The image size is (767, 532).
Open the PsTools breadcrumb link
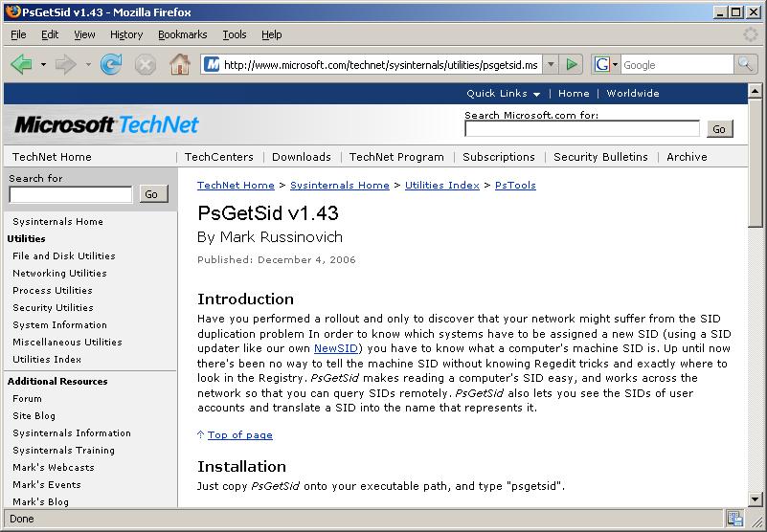coord(515,186)
